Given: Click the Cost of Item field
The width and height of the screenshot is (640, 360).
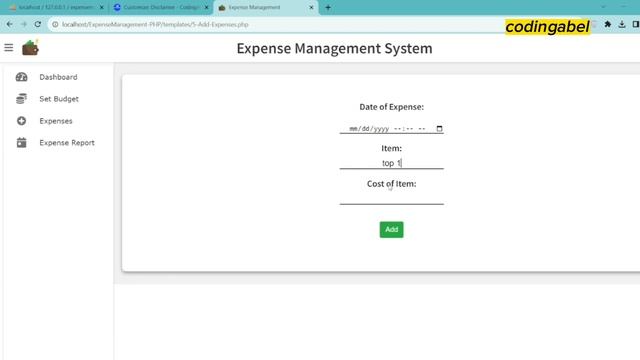Looking at the screenshot, I should click(x=391, y=198).
